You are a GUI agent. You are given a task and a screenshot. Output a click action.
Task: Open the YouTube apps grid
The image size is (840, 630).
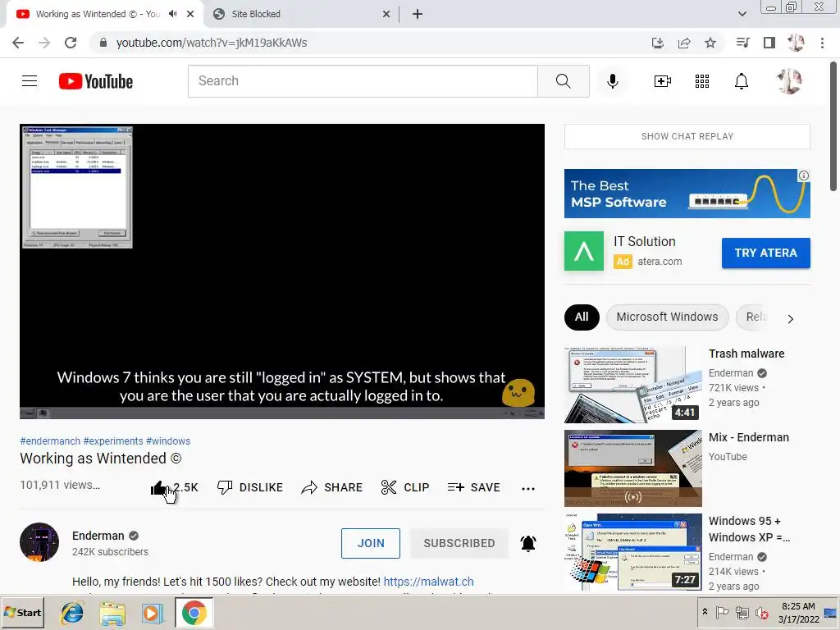702,81
